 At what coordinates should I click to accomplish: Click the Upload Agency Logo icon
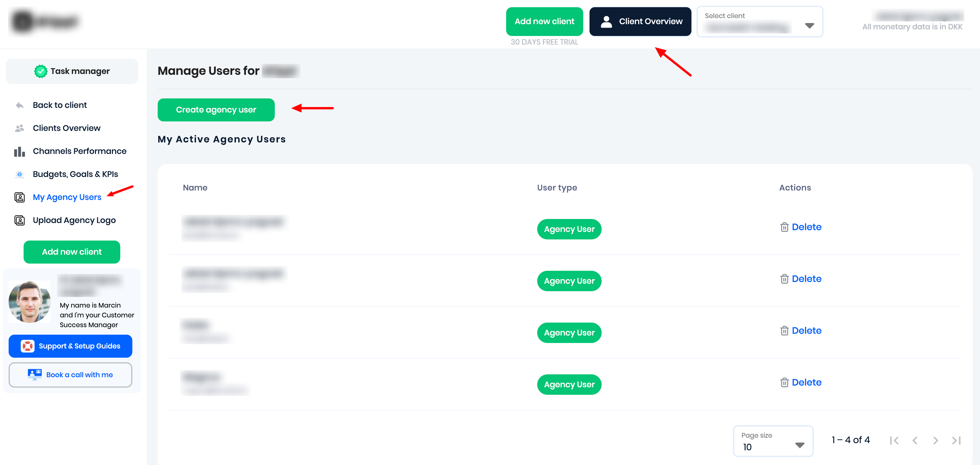(19, 220)
